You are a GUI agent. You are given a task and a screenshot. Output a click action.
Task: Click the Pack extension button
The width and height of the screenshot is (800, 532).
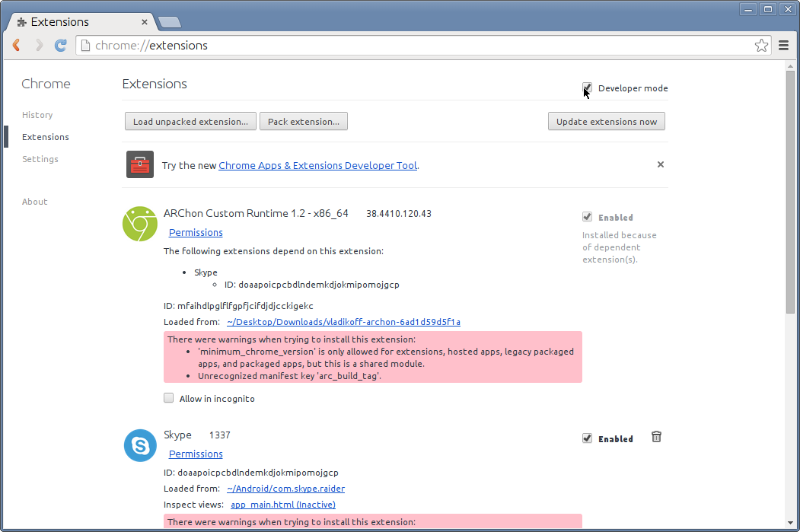coord(304,122)
